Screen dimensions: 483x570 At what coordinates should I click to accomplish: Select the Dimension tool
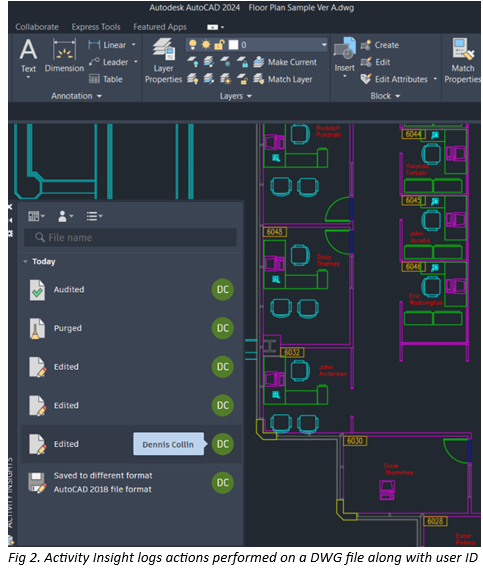64,55
